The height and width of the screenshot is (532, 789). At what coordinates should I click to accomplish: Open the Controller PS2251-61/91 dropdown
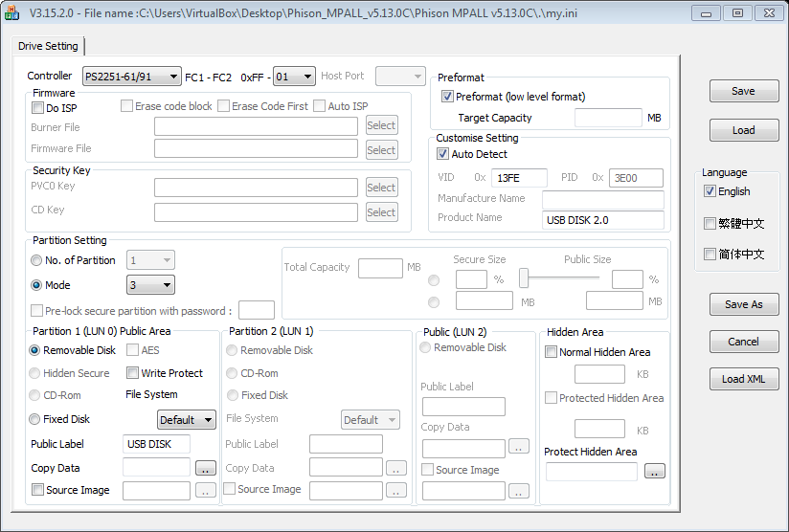[132, 77]
